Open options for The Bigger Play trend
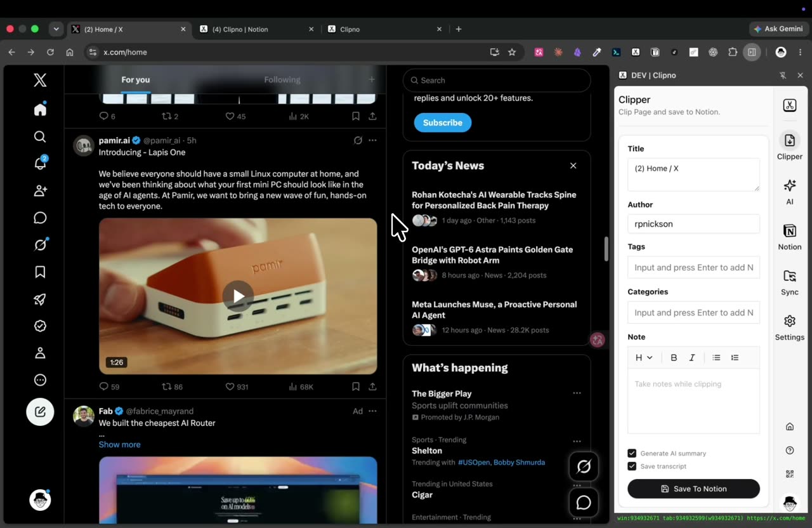 (x=577, y=393)
